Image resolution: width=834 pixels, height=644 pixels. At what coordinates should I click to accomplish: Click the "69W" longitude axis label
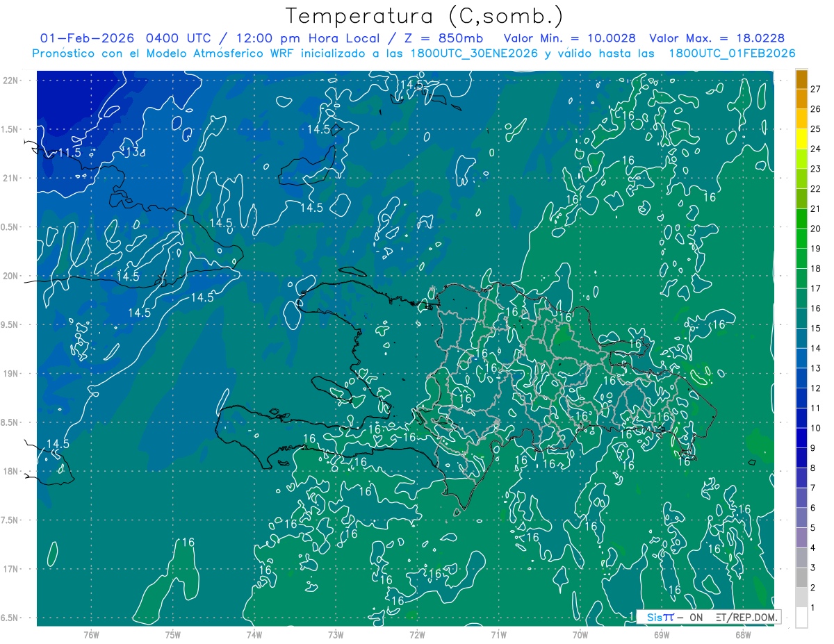pos(662,634)
